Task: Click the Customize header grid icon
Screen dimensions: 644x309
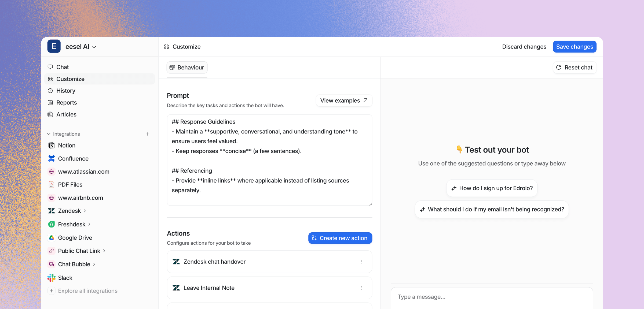Action: [x=166, y=47]
